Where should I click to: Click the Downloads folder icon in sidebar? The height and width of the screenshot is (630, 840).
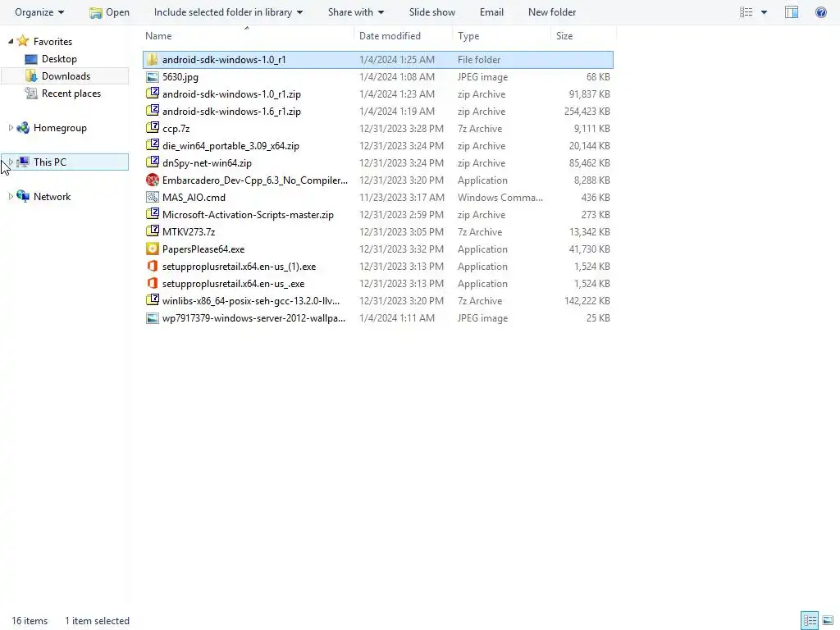31,76
